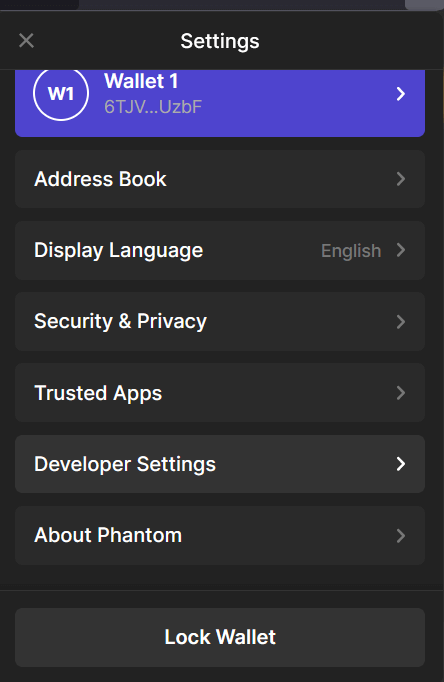
Task: Open the Address Book entry
Action: [220, 179]
